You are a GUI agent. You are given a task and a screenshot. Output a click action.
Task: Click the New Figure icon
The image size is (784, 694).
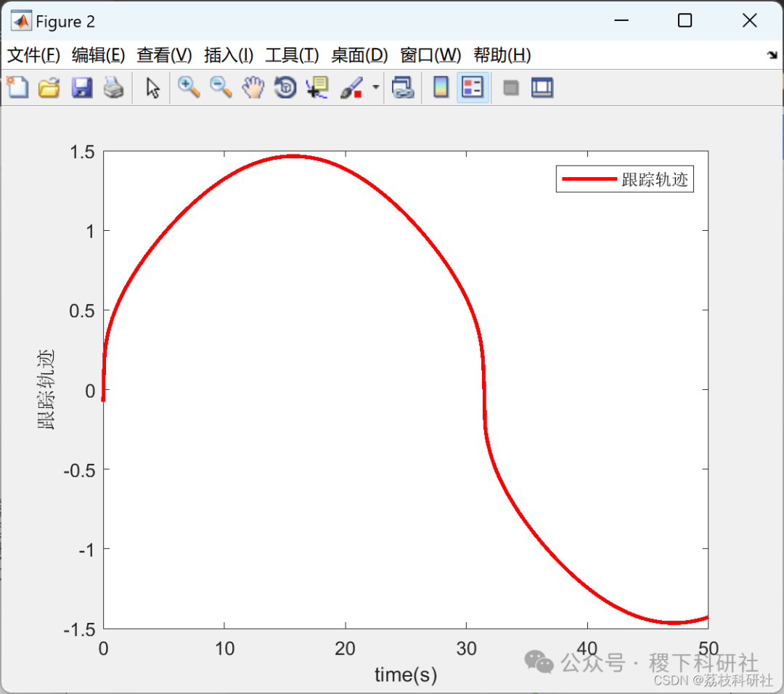pos(18,88)
